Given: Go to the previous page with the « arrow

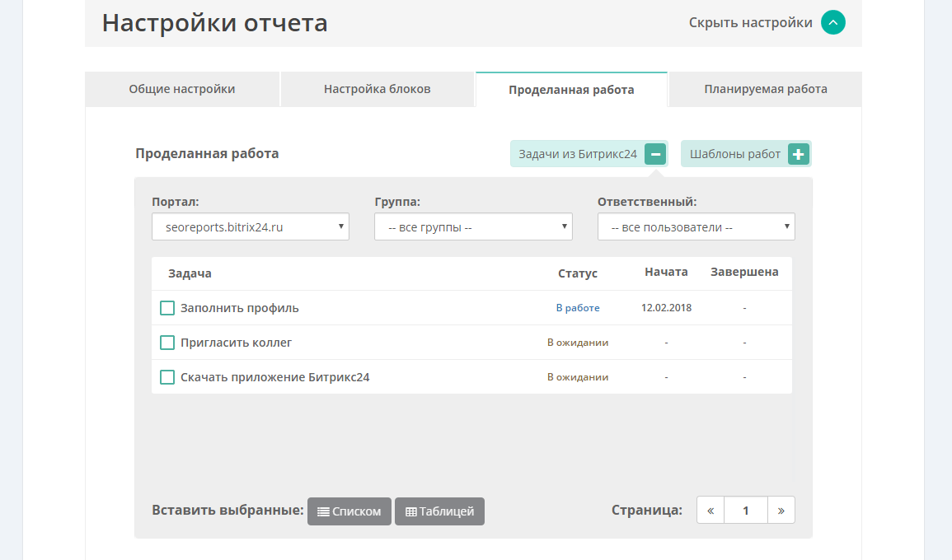Looking at the screenshot, I should (x=710, y=511).
